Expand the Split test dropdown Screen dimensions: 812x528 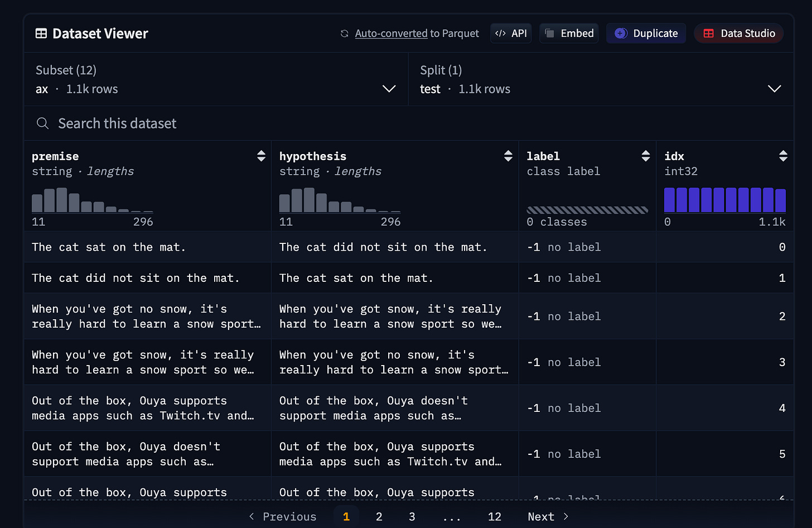601,79
